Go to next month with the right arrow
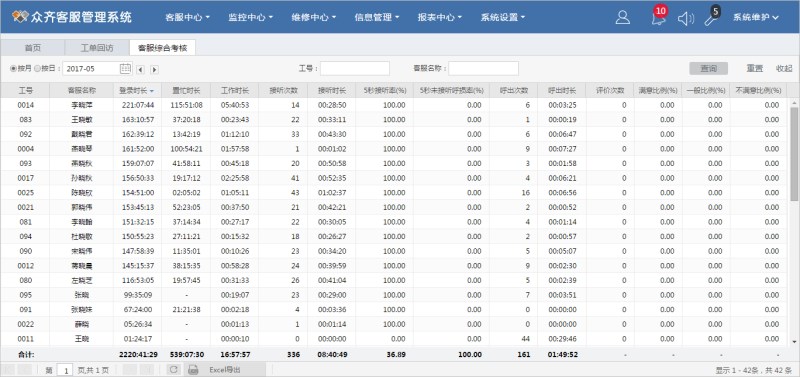The width and height of the screenshot is (800, 377). pyautogui.click(x=154, y=69)
